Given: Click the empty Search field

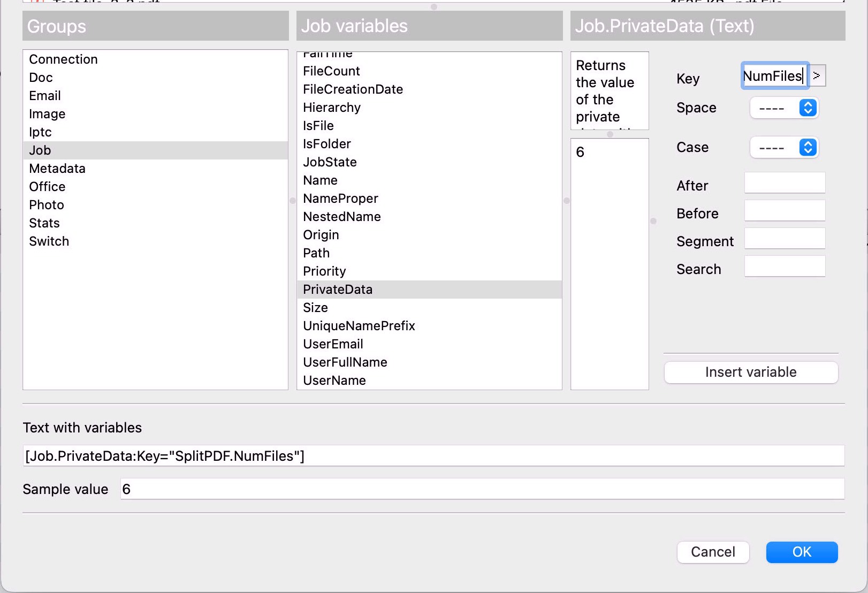Looking at the screenshot, I should point(785,266).
